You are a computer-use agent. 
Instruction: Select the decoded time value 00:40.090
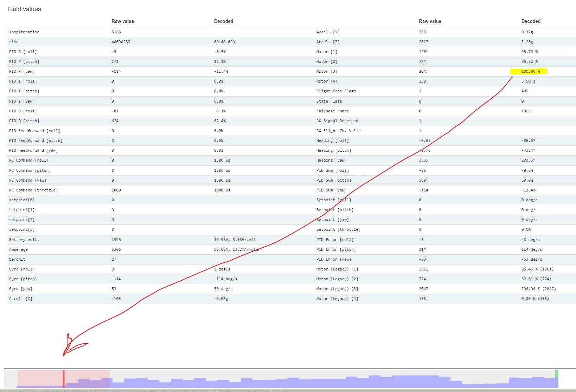[x=224, y=42]
